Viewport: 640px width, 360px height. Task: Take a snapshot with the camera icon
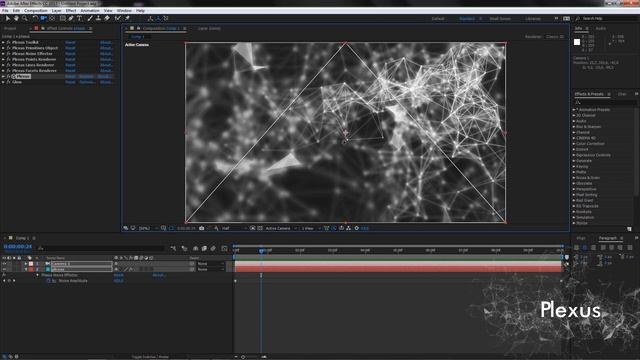[202, 228]
